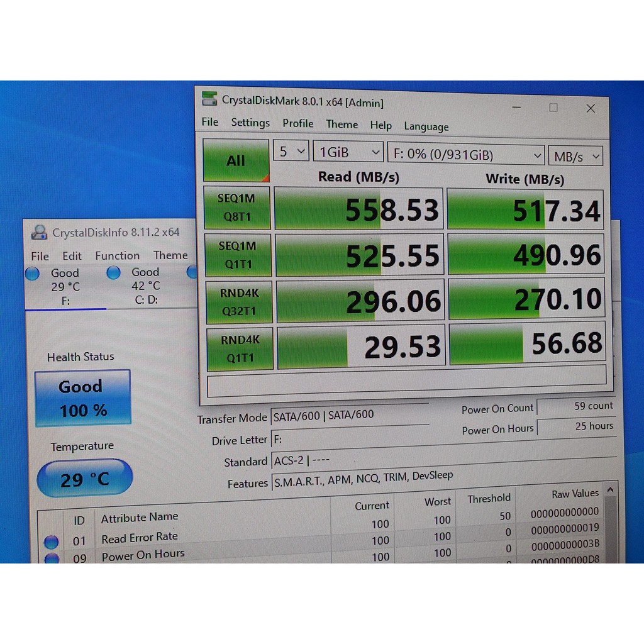Viewport: 644px width, 644px height.
Task: Click the RND4K Q32T1 read result 296.06
Action: 360,301
